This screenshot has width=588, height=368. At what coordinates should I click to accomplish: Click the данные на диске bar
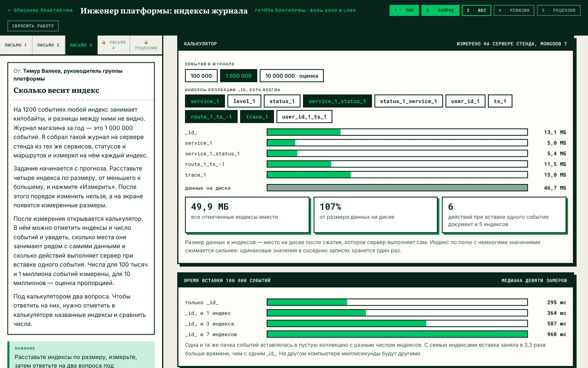coord(397,188)
